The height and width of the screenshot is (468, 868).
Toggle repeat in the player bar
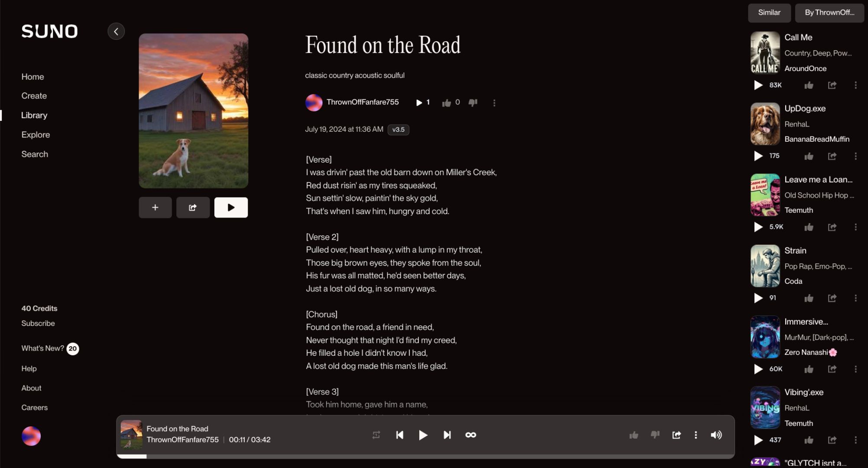[376, 435]
